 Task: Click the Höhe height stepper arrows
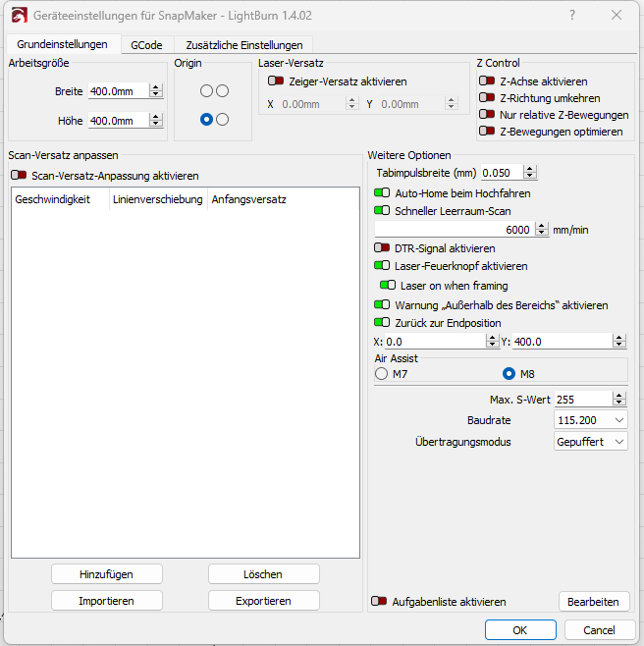click(x=156, y=121)
